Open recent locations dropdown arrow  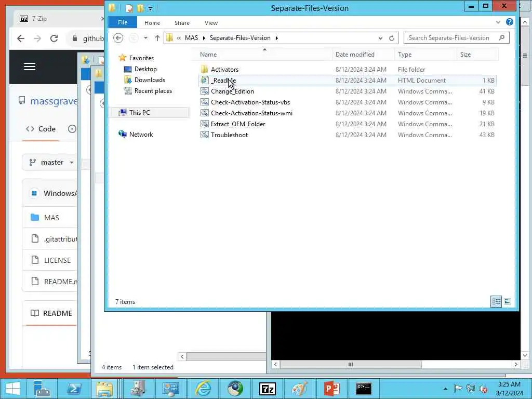pos(145,38)
